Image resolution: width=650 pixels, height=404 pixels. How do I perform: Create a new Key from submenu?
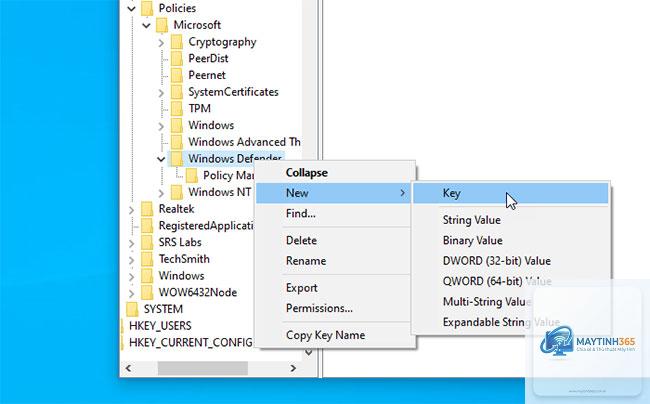coord(511,193)
